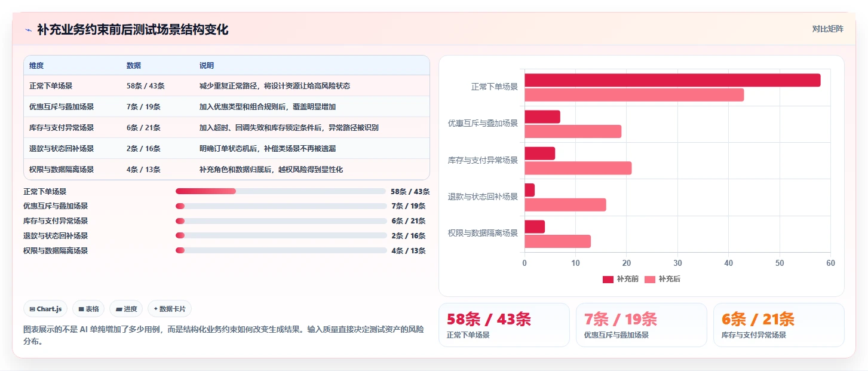This screenshot has height=371, width=868.
Task: Click description 加入优惠类型和组合规则后
Action: pyautogui.click(x=268, y=107)
